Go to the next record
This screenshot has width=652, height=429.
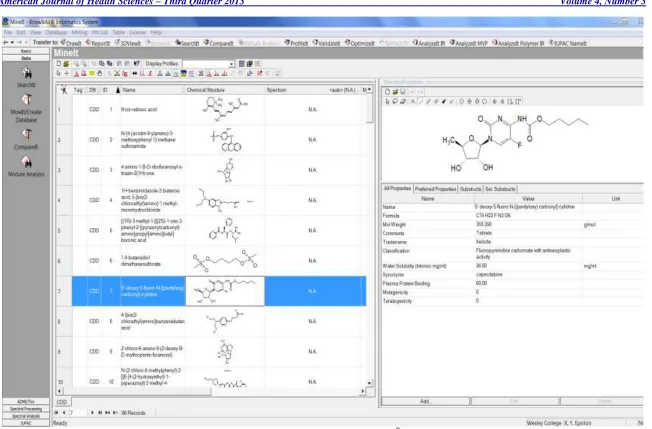click(x=92, y=413)
